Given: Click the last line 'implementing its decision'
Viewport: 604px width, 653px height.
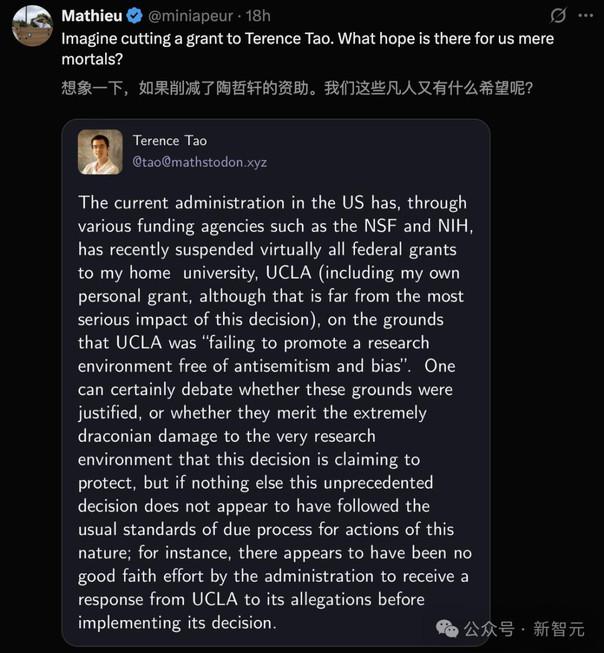Looking at the screenshot, I should point(177,623).
